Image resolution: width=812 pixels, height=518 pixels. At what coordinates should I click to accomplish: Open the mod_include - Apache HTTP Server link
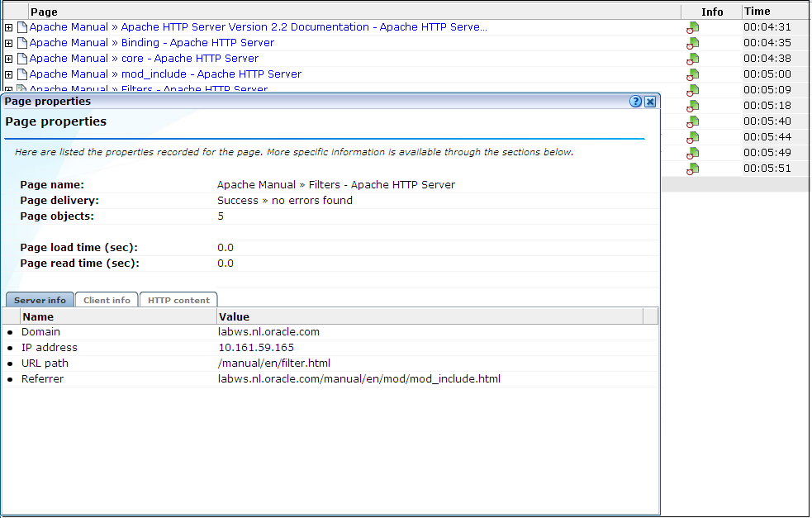(165, 74)
